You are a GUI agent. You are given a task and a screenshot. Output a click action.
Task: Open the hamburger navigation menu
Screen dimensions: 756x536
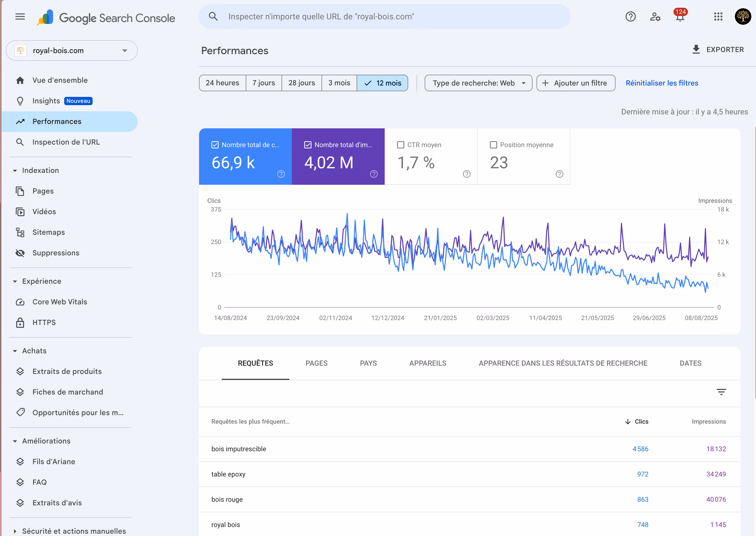click(20, 16)
